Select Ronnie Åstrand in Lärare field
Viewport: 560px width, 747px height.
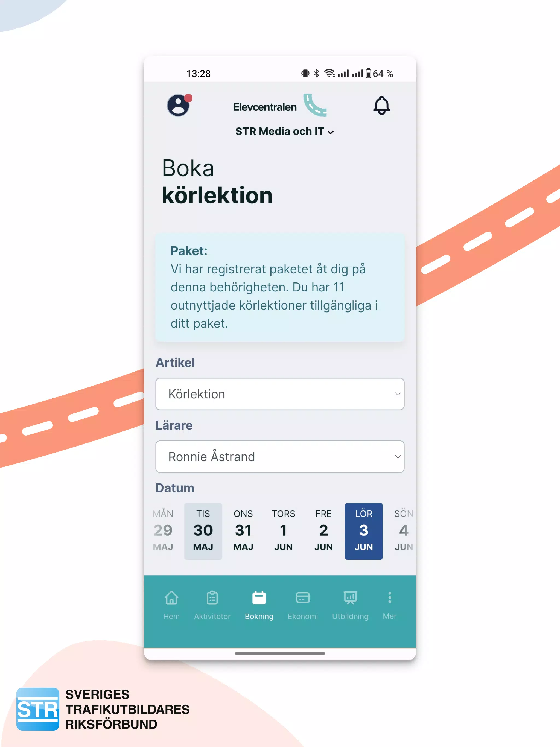tap(280, 456)
